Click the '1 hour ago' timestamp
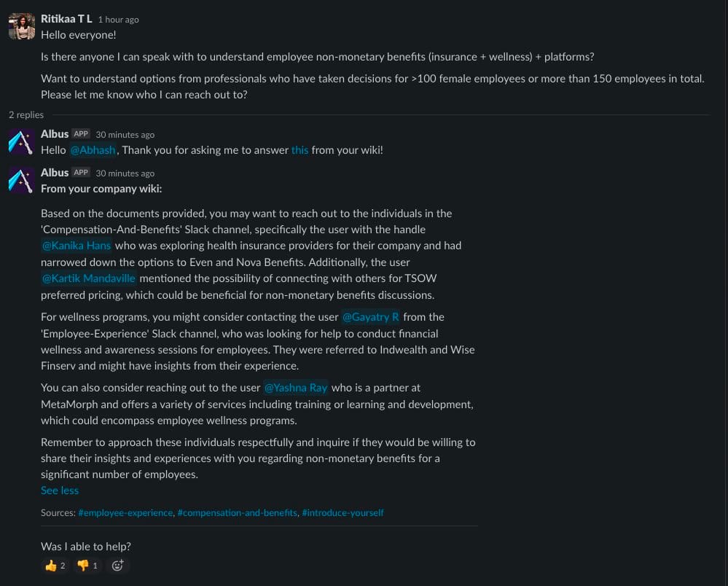 [x=118, y=20]
